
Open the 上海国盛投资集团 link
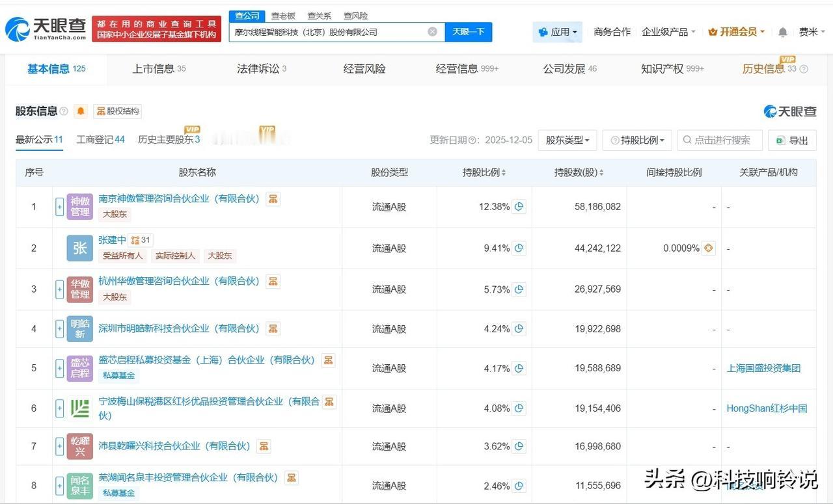pyautogui.click(x=763, y=368)
